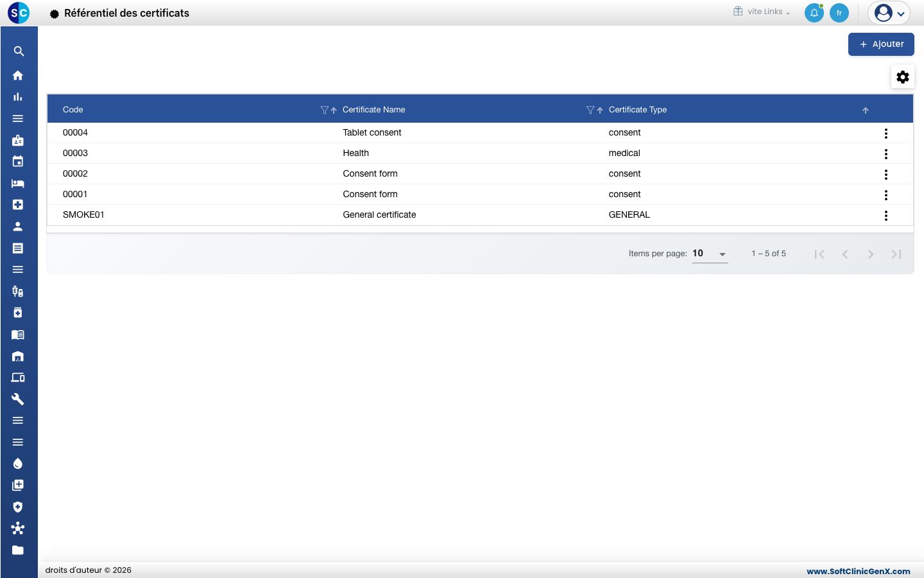Open actions menu for SMOKE01 row
Image resolution: width=924 pixels, height=578 pixels.
[x=886, y=216]
